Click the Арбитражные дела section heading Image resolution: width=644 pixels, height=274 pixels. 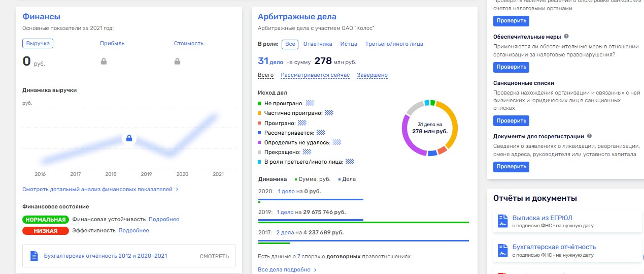point(297,17)
